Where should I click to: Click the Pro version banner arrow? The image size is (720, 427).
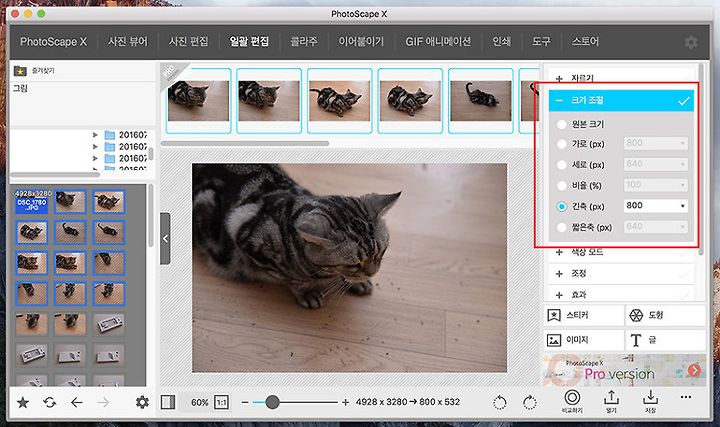coord(695,370)
